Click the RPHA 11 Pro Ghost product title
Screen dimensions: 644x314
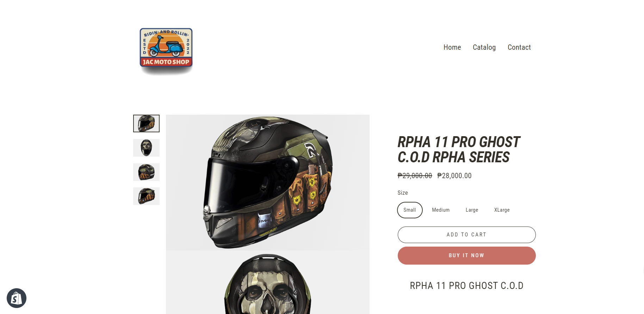tap(459, 150)
